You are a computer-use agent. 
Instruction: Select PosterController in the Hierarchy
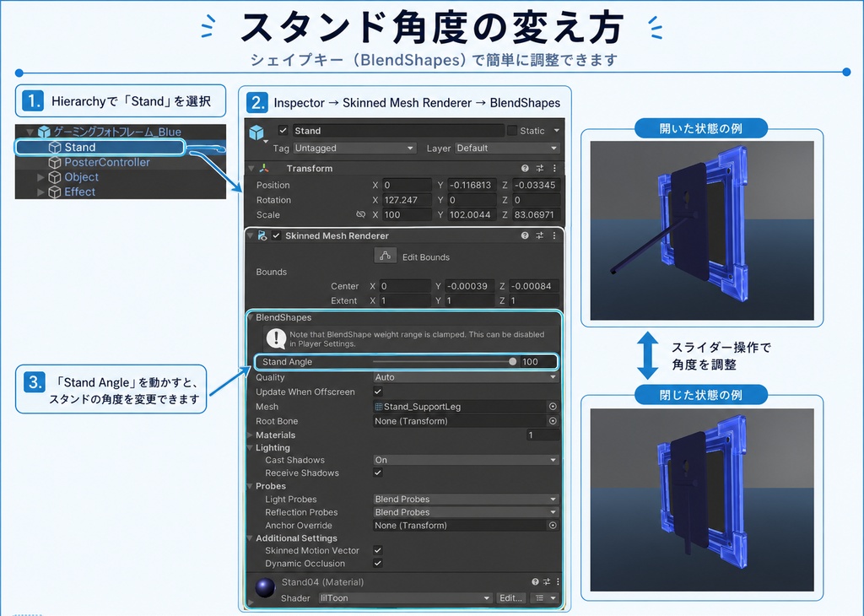coord(107,163)
